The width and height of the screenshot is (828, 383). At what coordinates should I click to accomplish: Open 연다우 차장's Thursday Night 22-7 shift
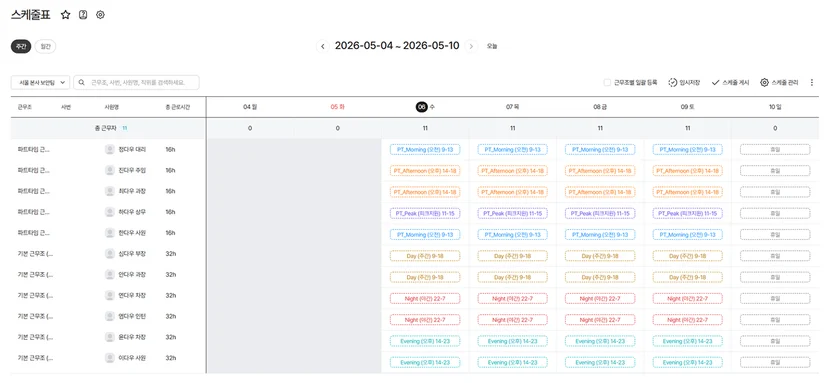pos(512,298)
